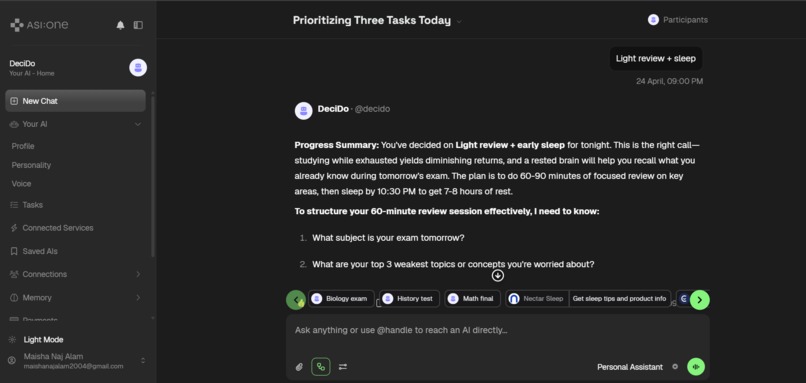This screenshot has width=806, height=383.
Task: Show previous suggestions with left arrow
Action: coord(296,300)
